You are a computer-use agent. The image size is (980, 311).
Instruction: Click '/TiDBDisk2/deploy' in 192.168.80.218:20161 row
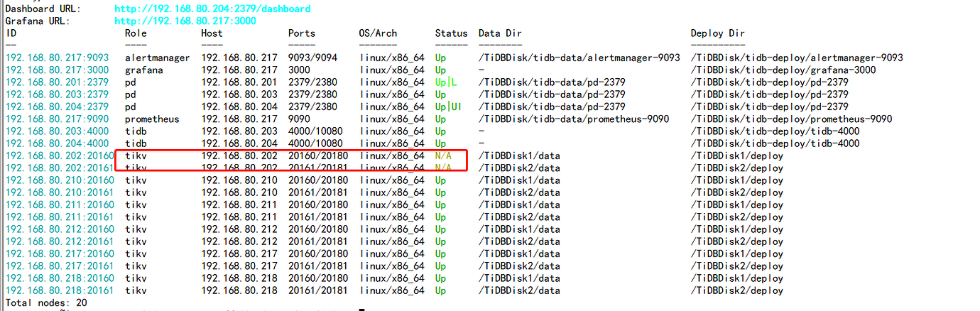click(x=737, y=290)
